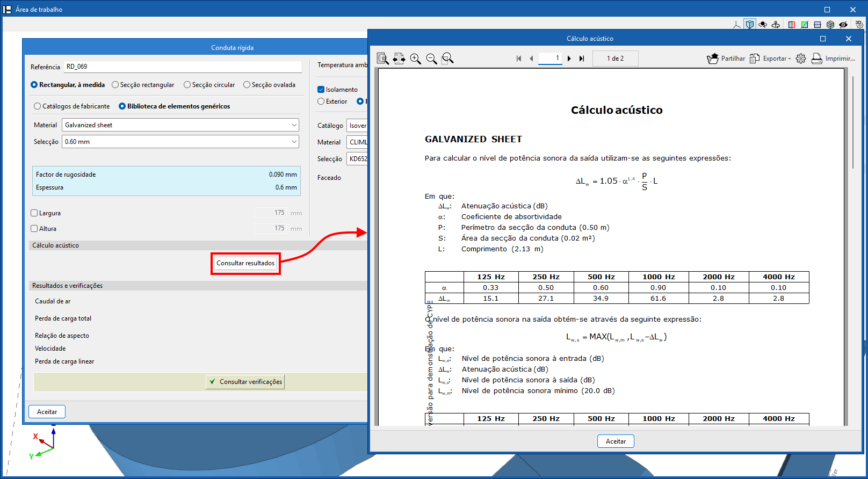Screen dimensions: 868x479
Task: Select the orbit rotation tool
Action: coord(763,25)
